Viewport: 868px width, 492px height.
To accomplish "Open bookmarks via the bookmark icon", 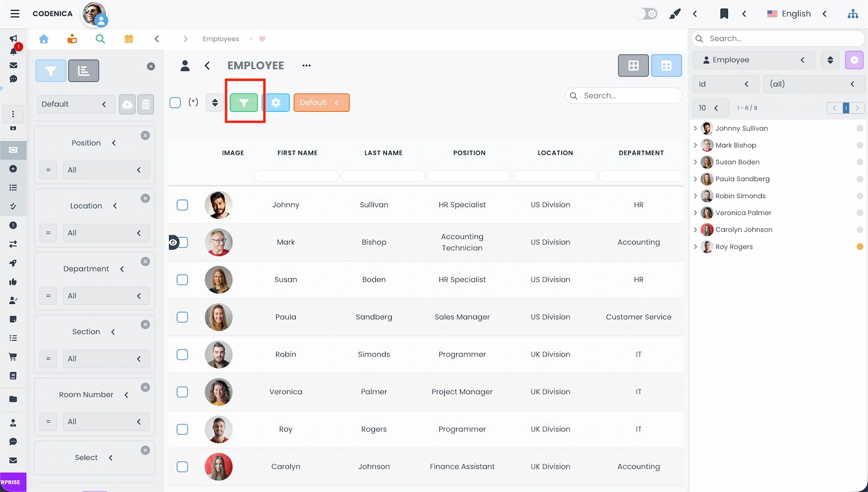I will [x=724, y=14].
